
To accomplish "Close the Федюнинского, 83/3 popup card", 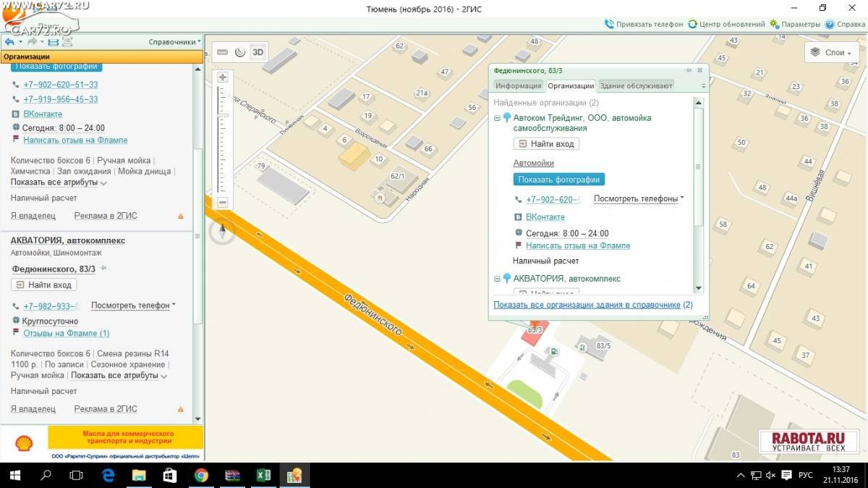I will pyautogui.click(x=699, y=70).
